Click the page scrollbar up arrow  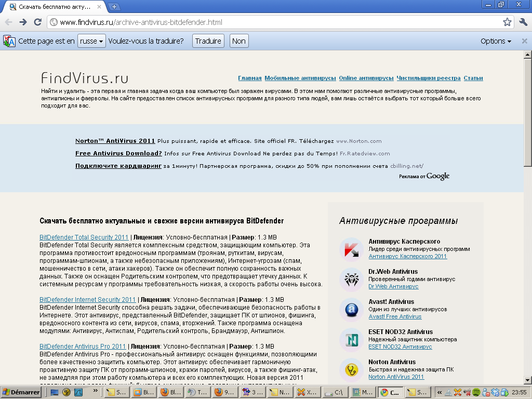point(528,54)
